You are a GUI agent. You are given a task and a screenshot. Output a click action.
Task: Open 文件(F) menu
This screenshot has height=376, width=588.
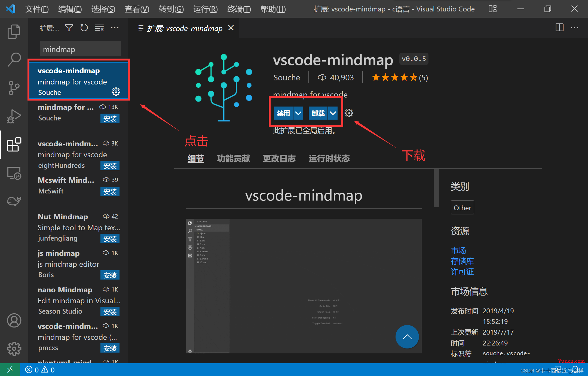[x=37, y=9]
